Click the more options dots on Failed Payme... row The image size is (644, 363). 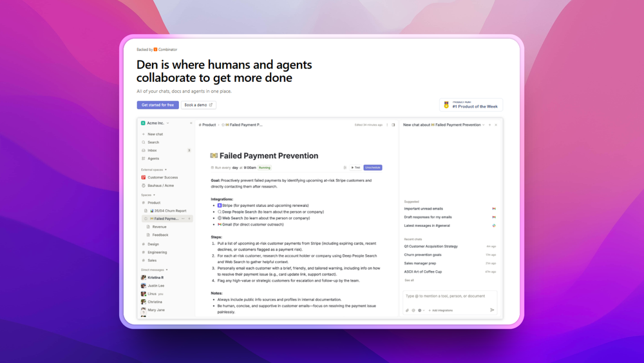click(183, 219)
